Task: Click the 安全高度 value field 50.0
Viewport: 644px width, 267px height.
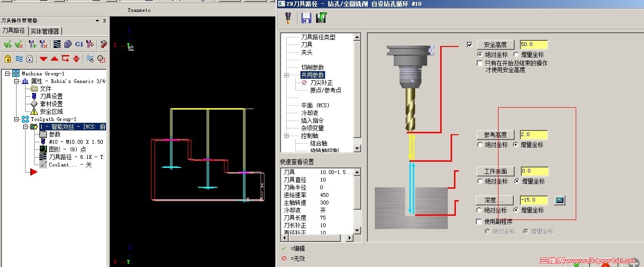Action: [x=534, y=45]
